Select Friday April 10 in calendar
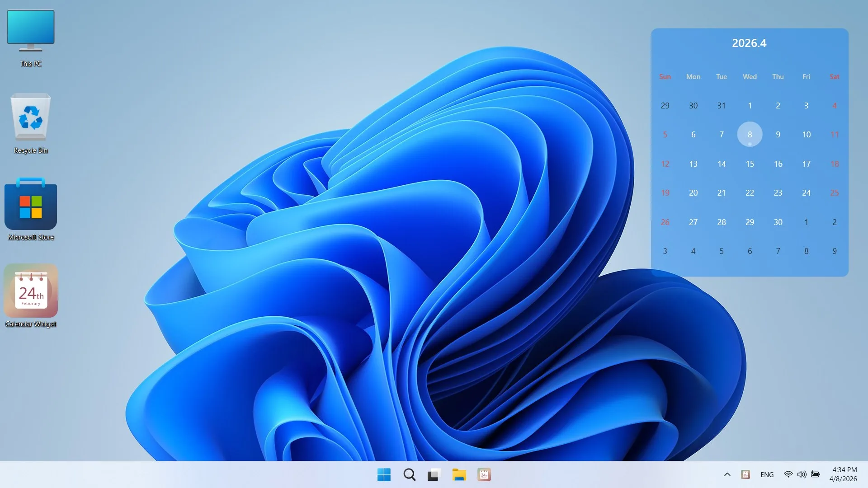Viewport: 868px width, 488px height. point(806,134)
